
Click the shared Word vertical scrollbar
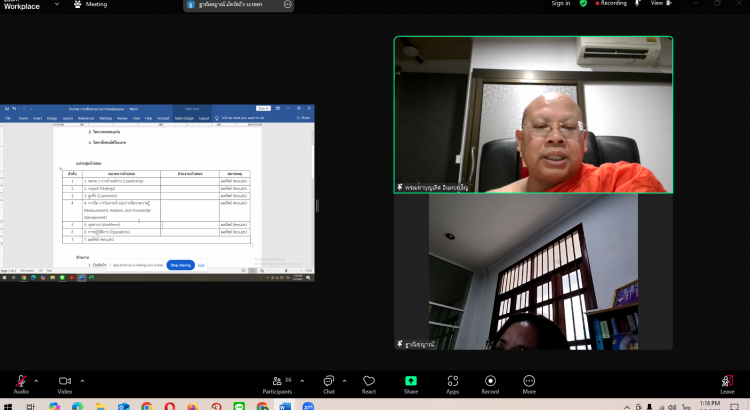[x=312, y=196]
